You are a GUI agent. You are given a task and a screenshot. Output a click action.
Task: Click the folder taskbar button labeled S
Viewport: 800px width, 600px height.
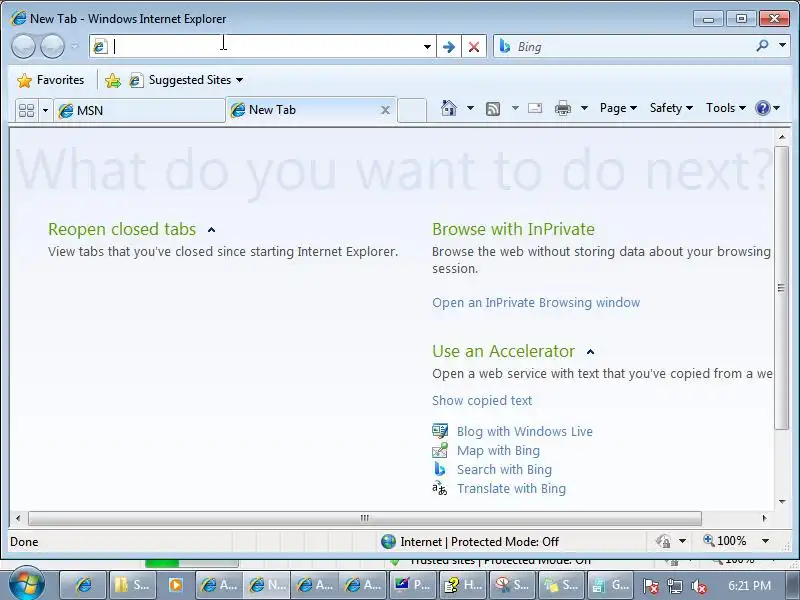[x=132, y=585]
